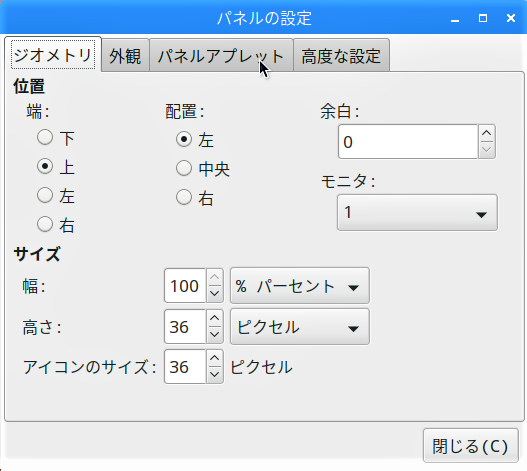Viewport: 527px width, 471px height.
Task: Open the モニタ dropdown
Action: coord(417,213)
